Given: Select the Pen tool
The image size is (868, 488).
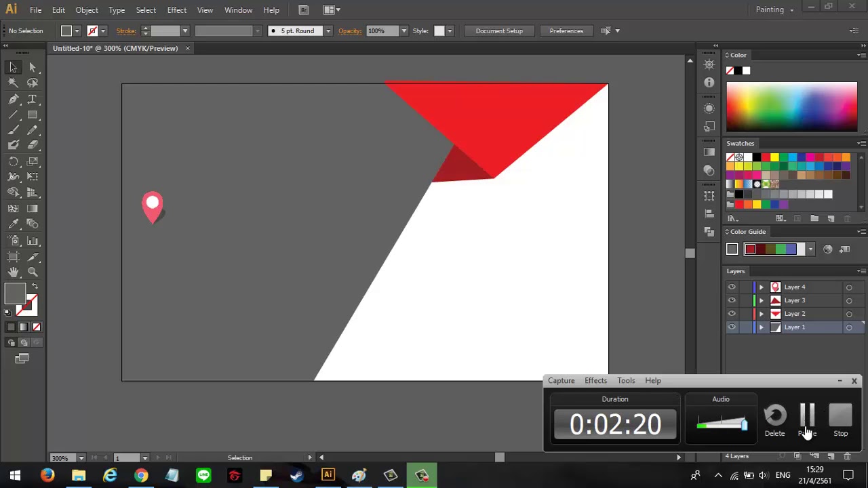Looking at the screenshot, I should [14, 99].
